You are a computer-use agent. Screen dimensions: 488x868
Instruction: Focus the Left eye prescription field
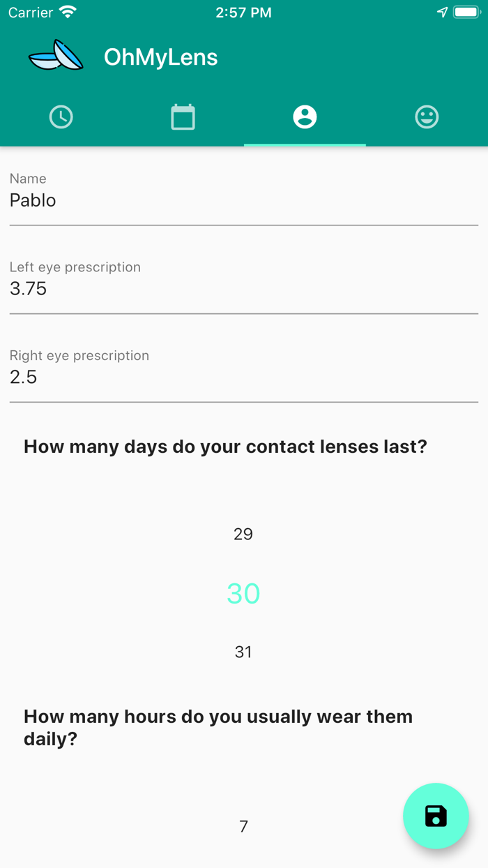243,288
